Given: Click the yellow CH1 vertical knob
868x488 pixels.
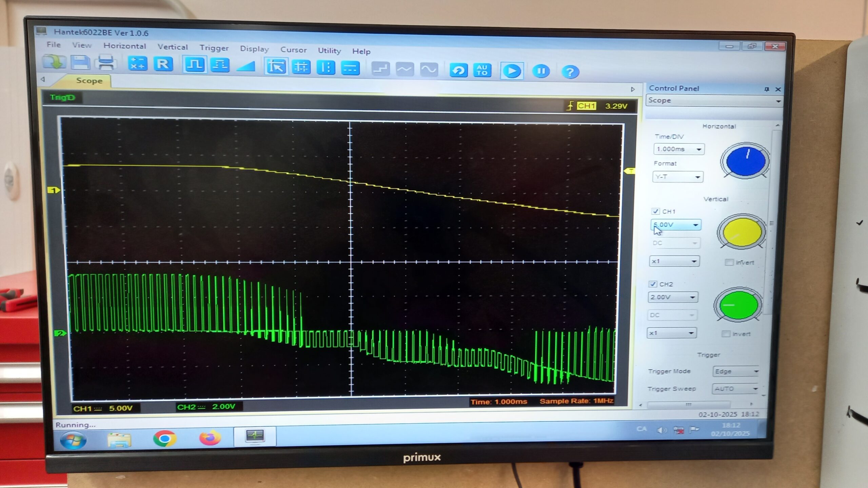Looking at the screenshot, I should (x=742, y=232).
